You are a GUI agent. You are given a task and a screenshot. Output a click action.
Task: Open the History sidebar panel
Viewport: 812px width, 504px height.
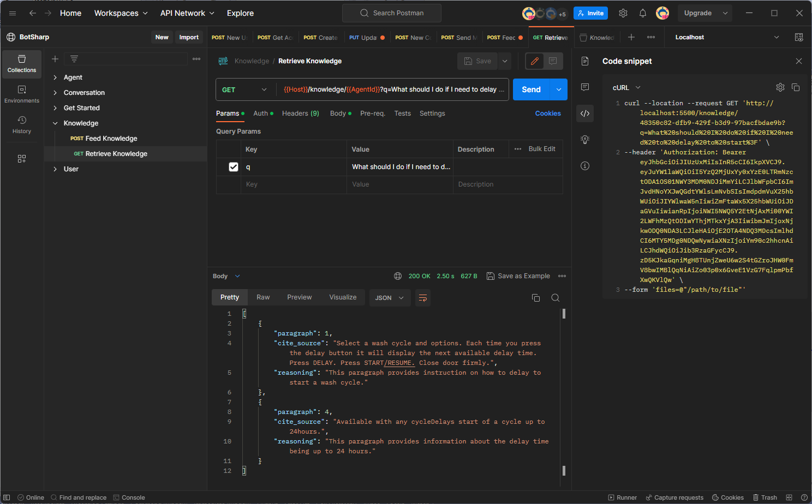(22, 125)
